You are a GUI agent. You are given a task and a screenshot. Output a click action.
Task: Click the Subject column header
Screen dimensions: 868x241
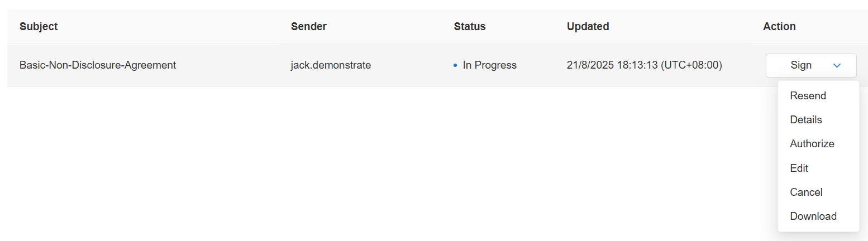click(x=39, y=26)
